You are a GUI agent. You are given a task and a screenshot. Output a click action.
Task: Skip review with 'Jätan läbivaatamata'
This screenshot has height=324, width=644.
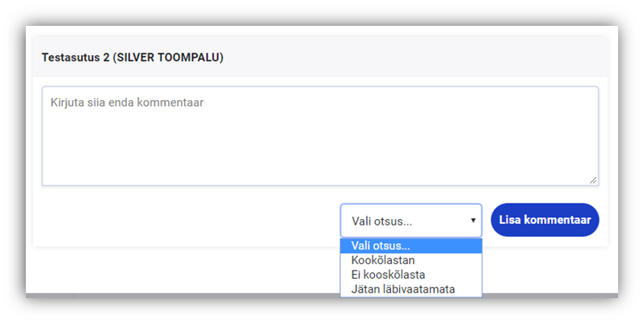click(x=403, y=289)
